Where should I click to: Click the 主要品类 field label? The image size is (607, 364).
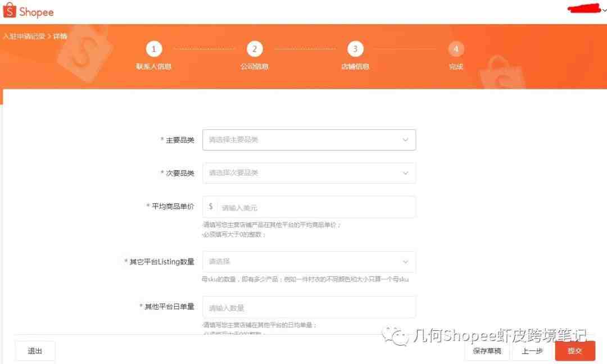(x=180, y=140)
